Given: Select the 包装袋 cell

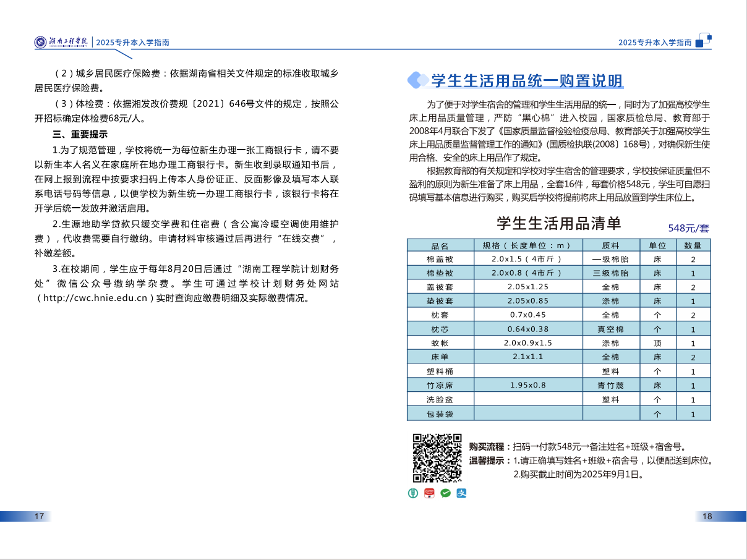Looking at the screenshot, I should coord(440,414).
